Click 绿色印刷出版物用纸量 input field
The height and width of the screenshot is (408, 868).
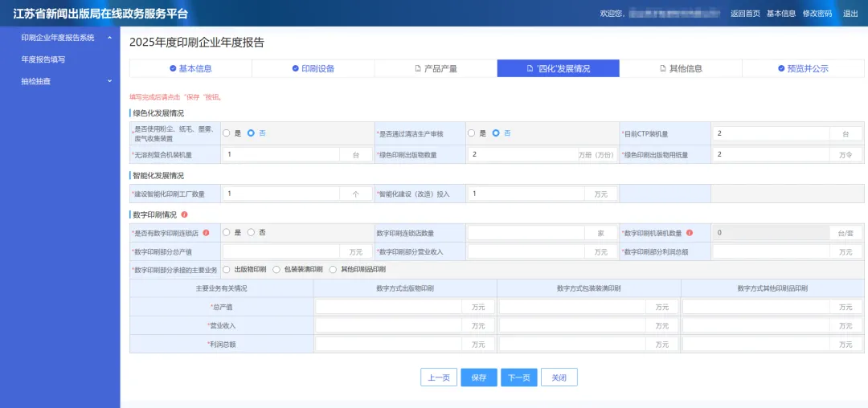(771, 155)
